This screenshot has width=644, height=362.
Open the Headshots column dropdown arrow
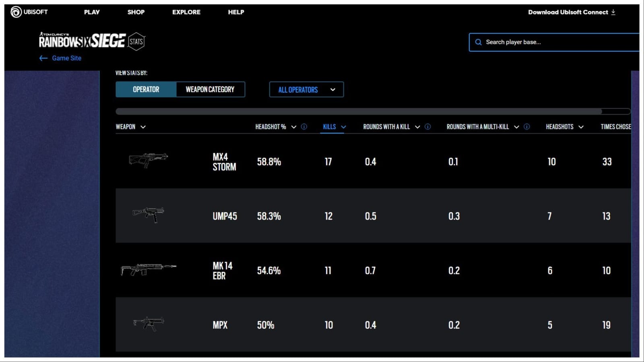point(581,127)
